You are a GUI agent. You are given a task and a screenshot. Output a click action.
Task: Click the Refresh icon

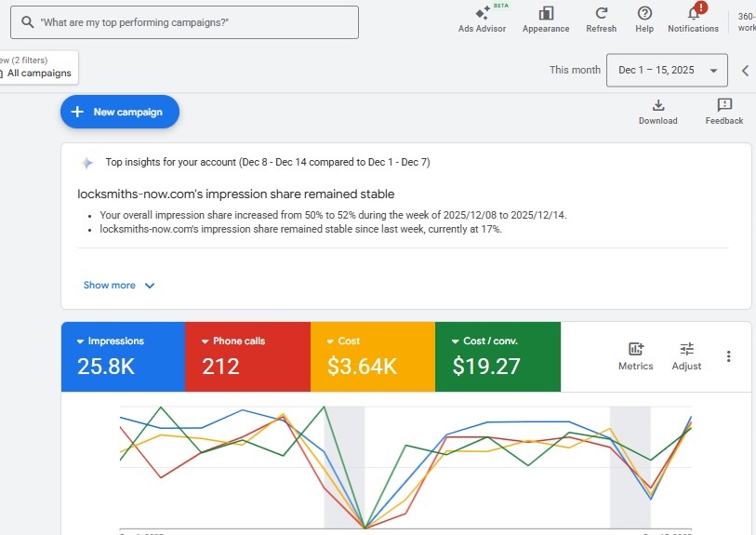click(x=601, y=13)
